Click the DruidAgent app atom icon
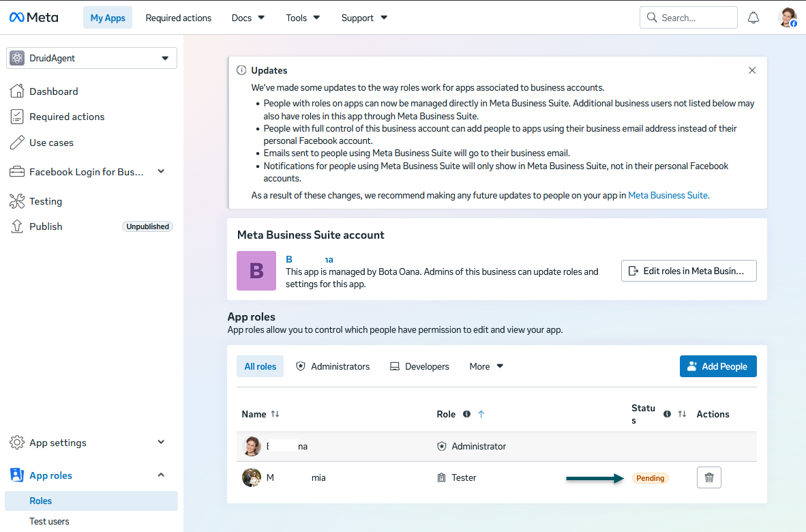The width and height of the screenshot is (806, 532). 17,58
